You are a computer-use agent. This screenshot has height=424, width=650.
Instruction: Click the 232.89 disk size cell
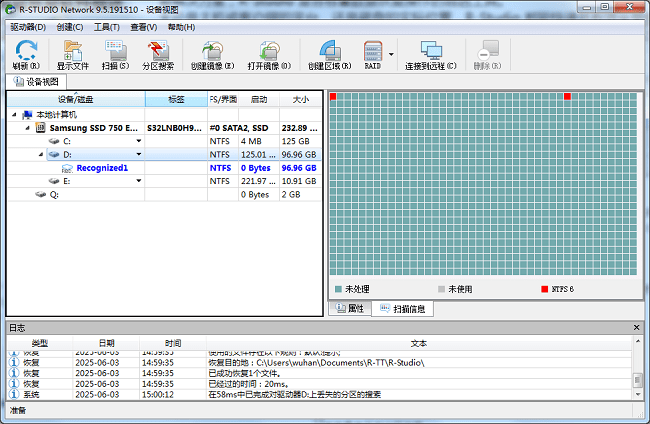(x=300, y=128)
